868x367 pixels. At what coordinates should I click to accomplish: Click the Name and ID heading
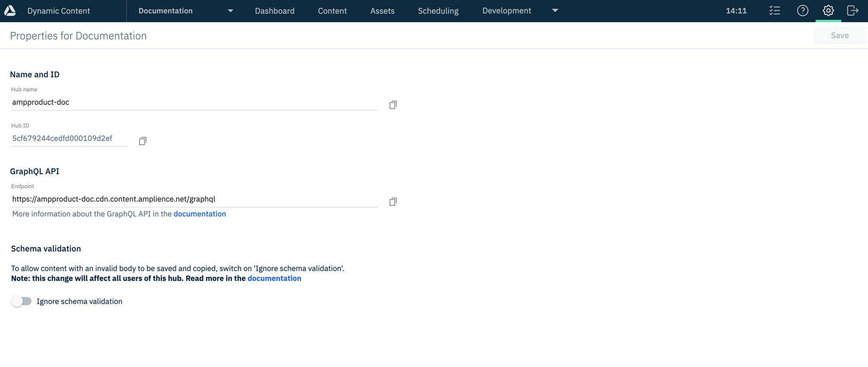point(35,74)
